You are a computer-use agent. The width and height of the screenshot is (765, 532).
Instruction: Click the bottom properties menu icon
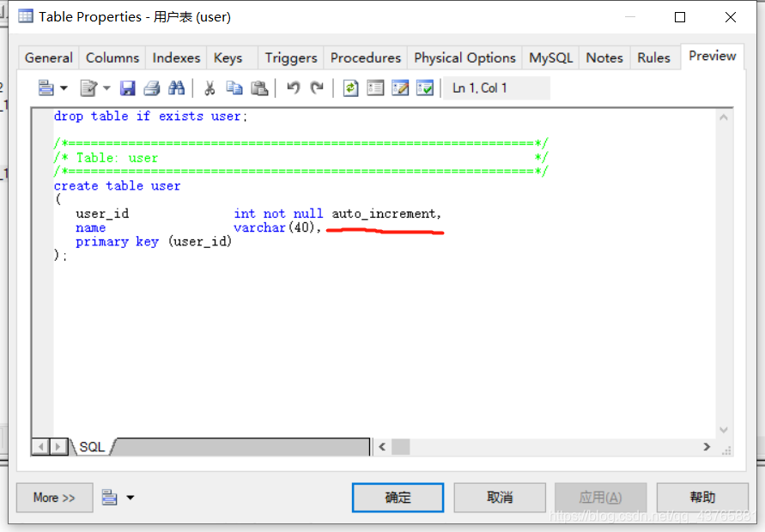tap(109, 498)
